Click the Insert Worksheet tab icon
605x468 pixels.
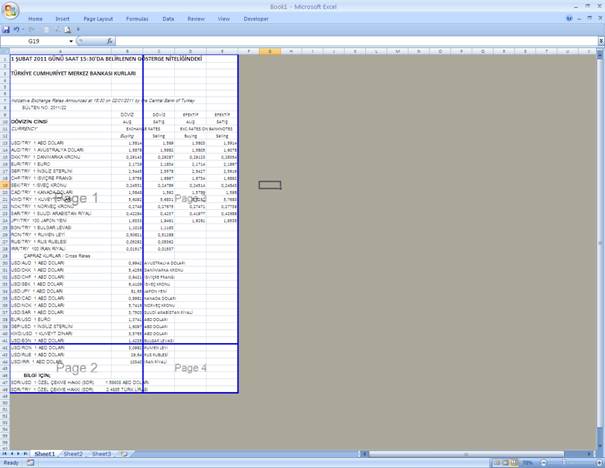124,454
